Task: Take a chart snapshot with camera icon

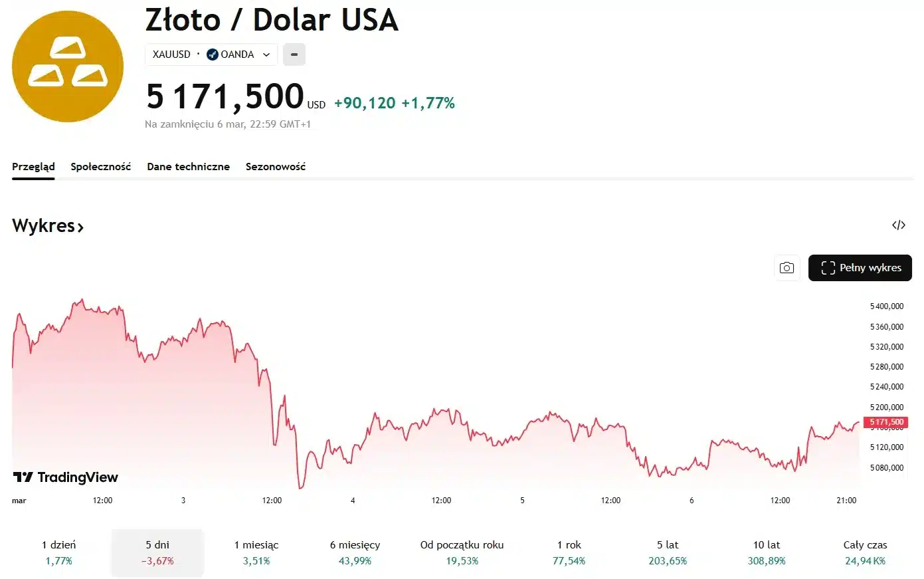Action: tap(786, 268)
